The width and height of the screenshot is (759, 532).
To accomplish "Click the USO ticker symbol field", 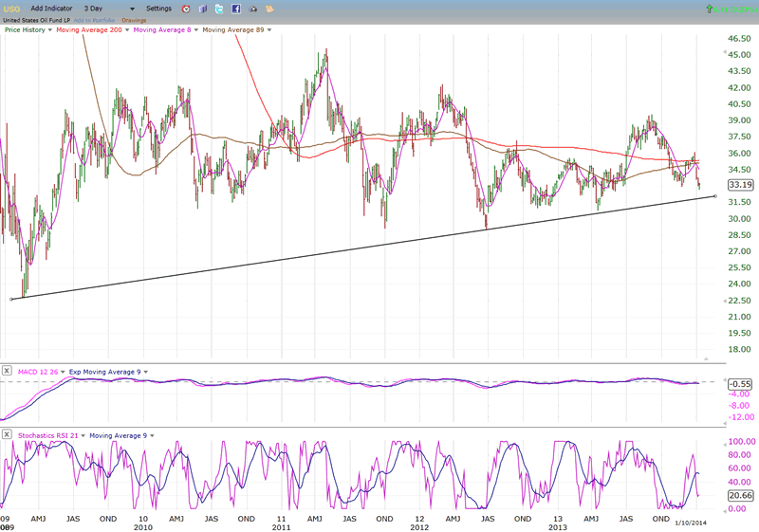I will [x=11, y=9].
